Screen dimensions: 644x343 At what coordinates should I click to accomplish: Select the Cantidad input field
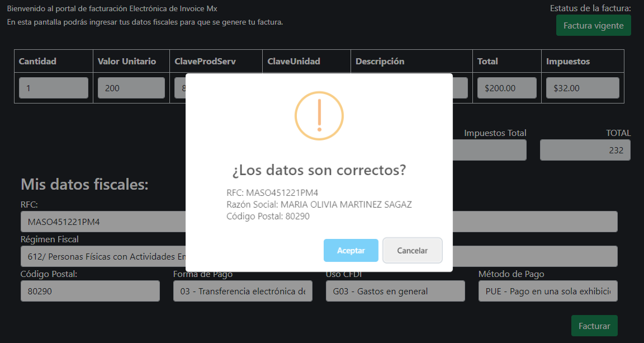coord(54,88)
